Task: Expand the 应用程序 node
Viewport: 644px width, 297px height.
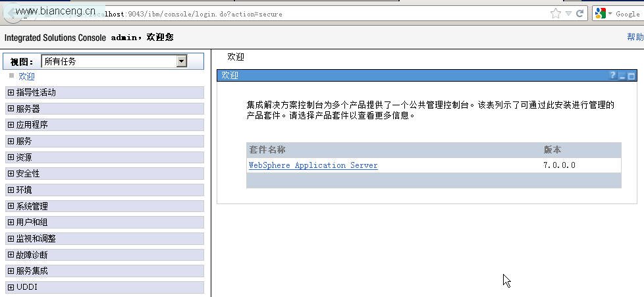Action: click(11, 125)
